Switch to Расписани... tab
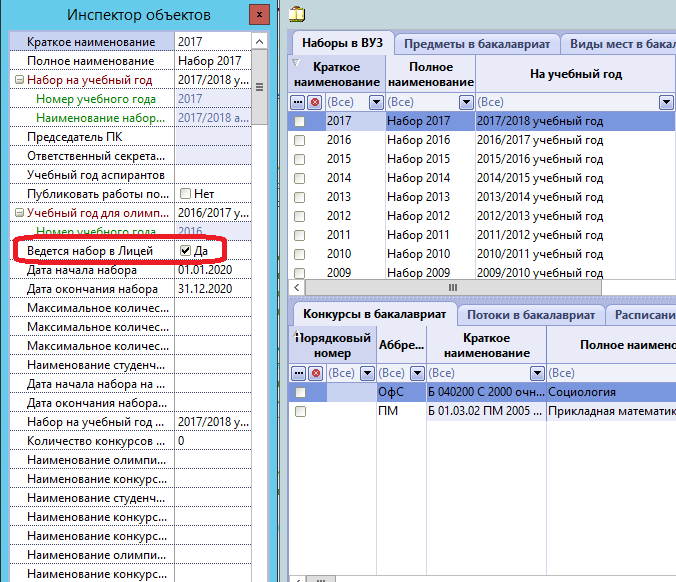The height and width of the screenshot is (582, 676). [642, 315]
